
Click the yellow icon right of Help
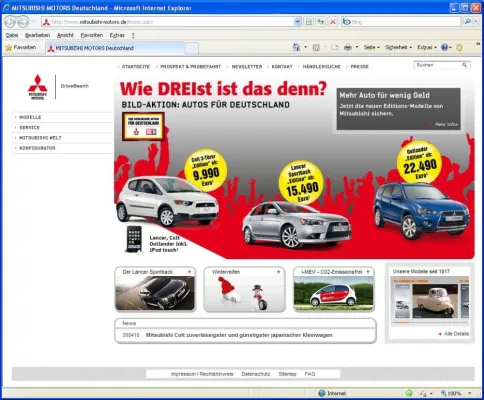[x=459, y=48]
